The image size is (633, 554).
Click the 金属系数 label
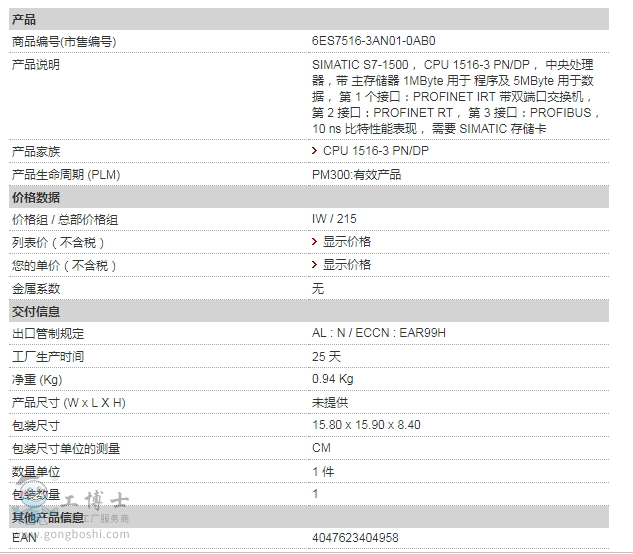tap(36, 289)
